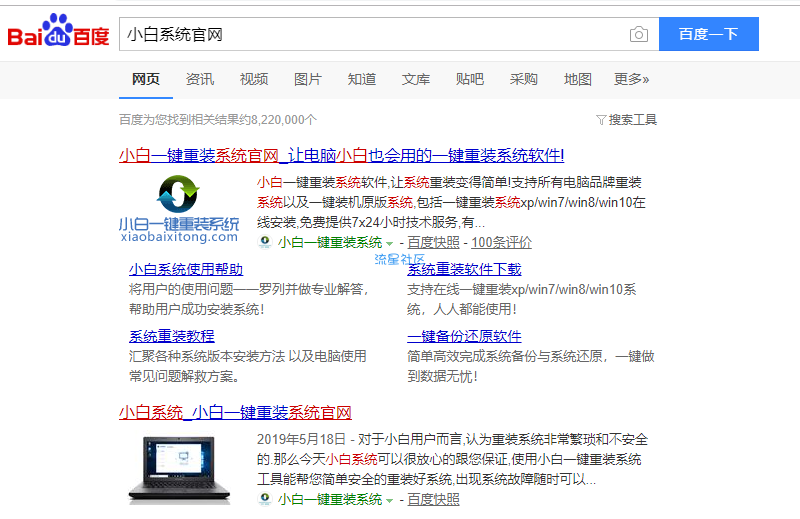Open 小白系统使用帮助 sublink
The image size is (800, 519).
click(x=186, y=269)
